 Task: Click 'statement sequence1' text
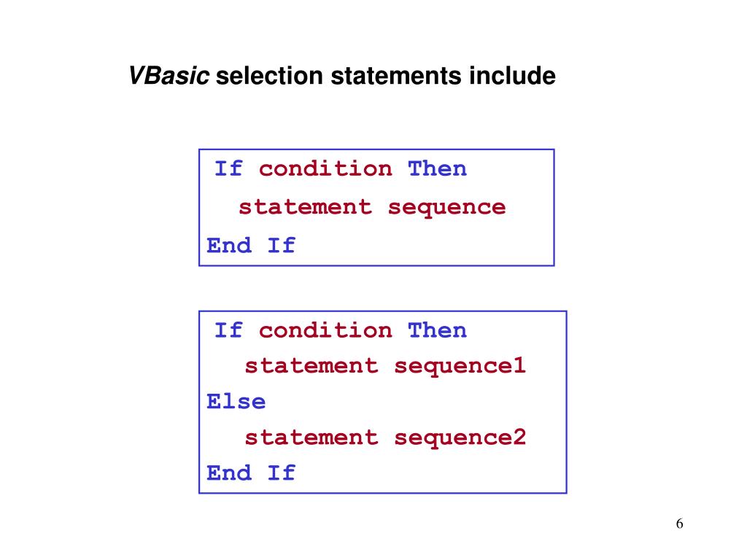[385, 367]
